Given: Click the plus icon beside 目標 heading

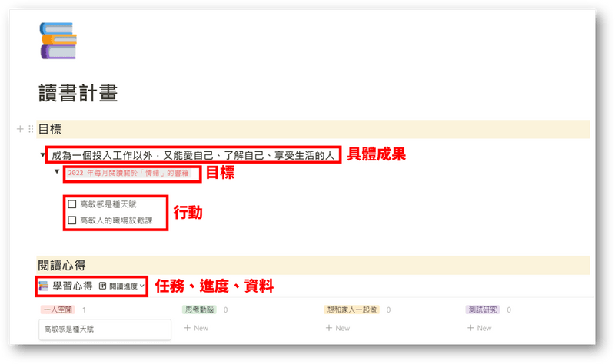Looking at the screenshot, I should coord(20,129).
